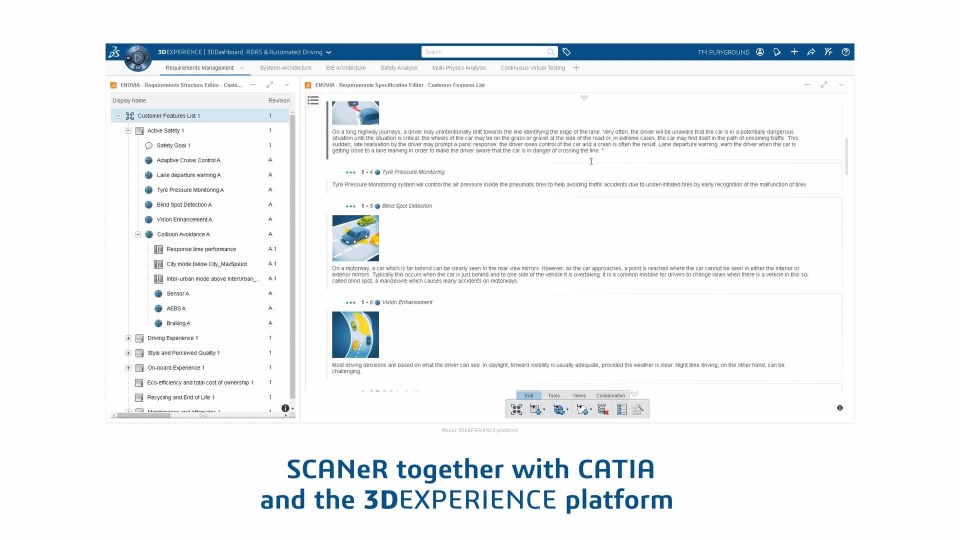Click the TM PLAYGROUND label

pyautogui.click(x=723, y=53)
